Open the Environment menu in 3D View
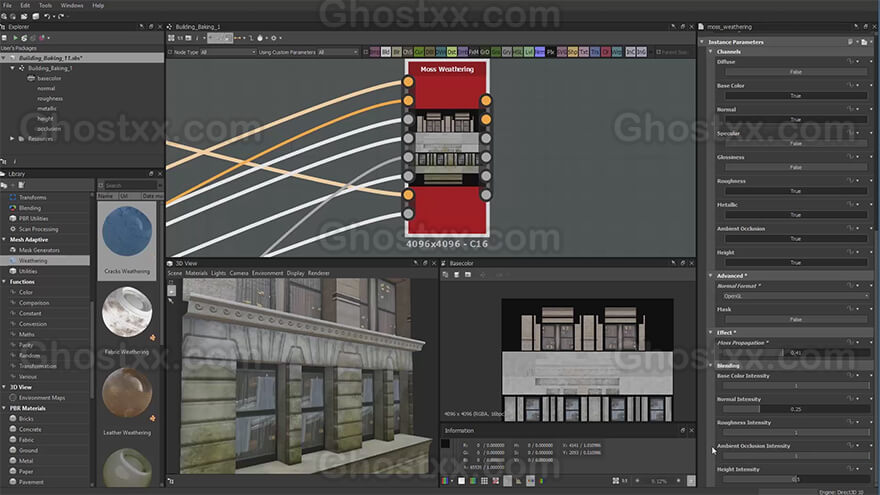 268,273
